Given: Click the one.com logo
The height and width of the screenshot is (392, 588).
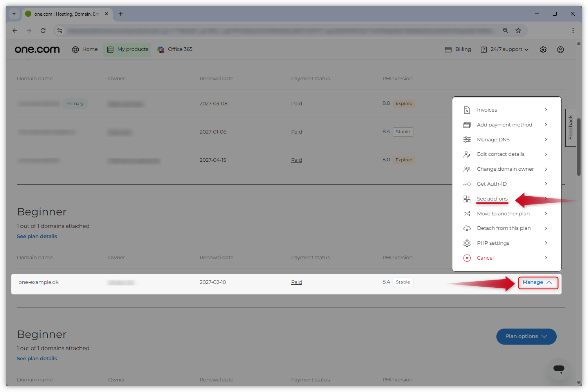Looking at the screenshot, I should (37, 49).
